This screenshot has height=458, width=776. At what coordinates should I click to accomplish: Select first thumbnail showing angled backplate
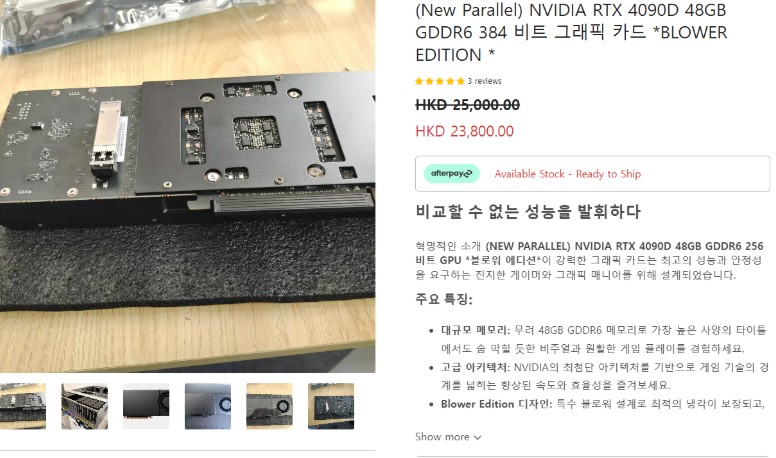click(x=23, y=406)
